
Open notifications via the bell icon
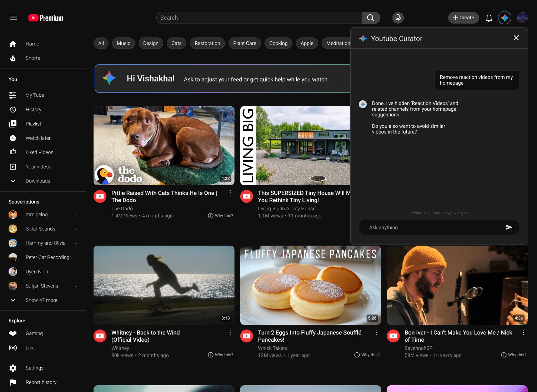[489, 17]
